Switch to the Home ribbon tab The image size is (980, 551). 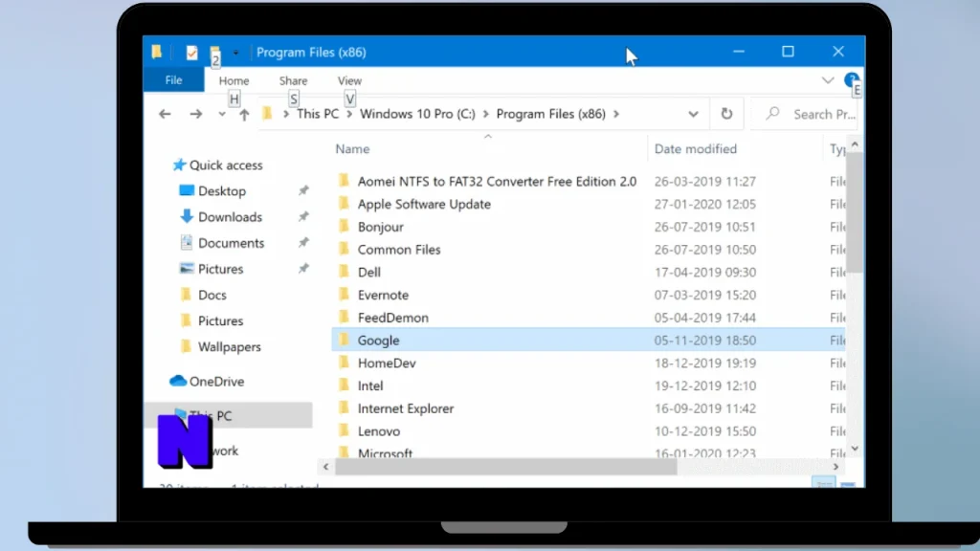coord(234,80)
